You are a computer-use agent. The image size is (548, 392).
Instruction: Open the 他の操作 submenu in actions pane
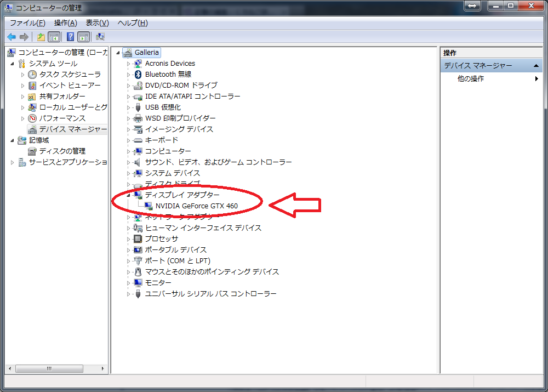click(x=492, y=79)
